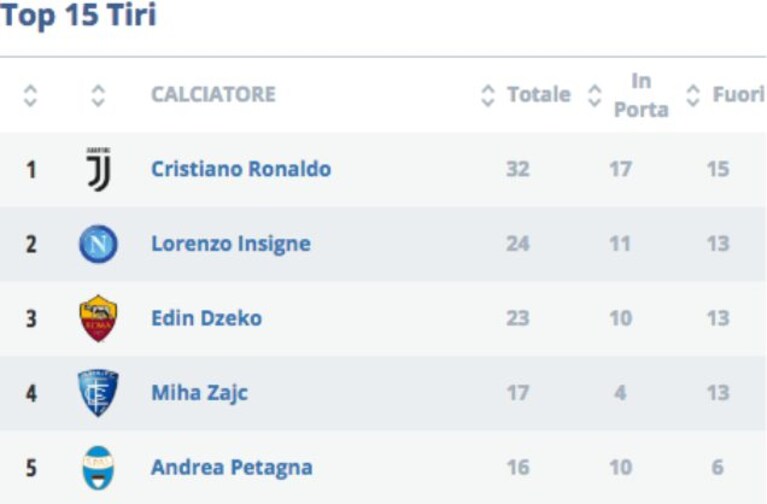The height and width of the screenshot is (504, 767).
Task: Open Miha Zajc player link
Action: pyautogui.click(x=200, y=393)
